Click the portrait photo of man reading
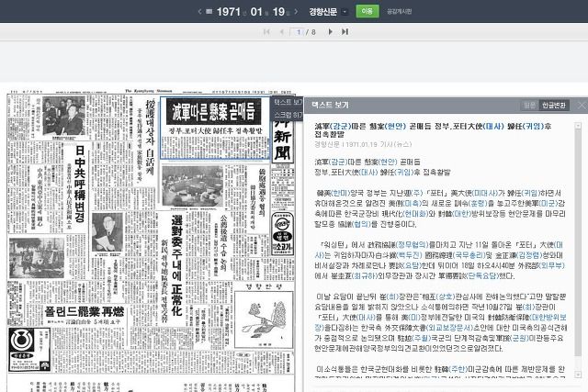The height and width of the screenshot is (392, 588). [x=107, y=233]
